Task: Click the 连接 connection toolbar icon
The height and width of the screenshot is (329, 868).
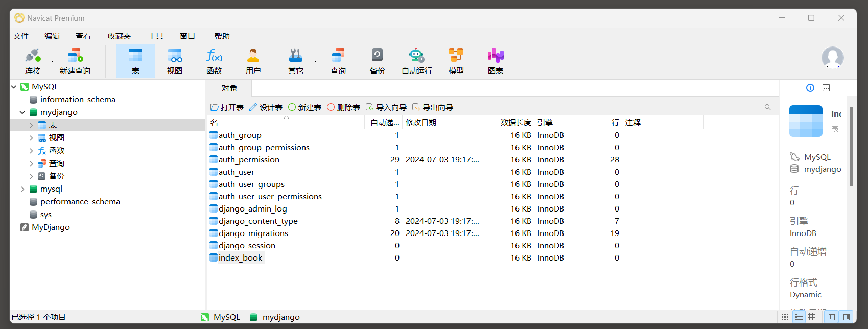Action: tap(33, 61)
